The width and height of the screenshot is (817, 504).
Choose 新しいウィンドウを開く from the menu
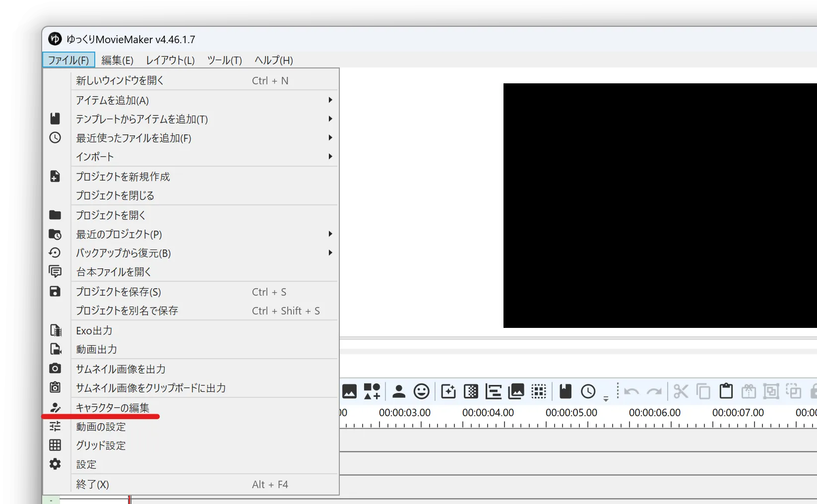click(x=191, y=80)
